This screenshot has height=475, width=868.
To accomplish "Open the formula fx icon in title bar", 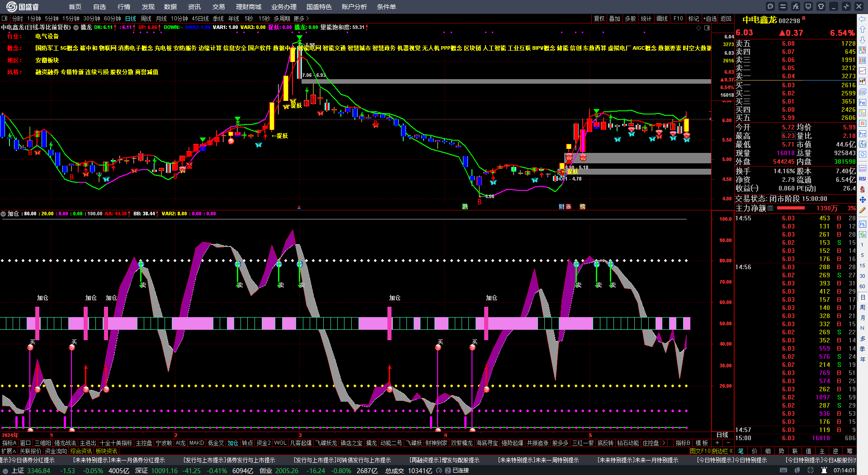I will 796,6.
